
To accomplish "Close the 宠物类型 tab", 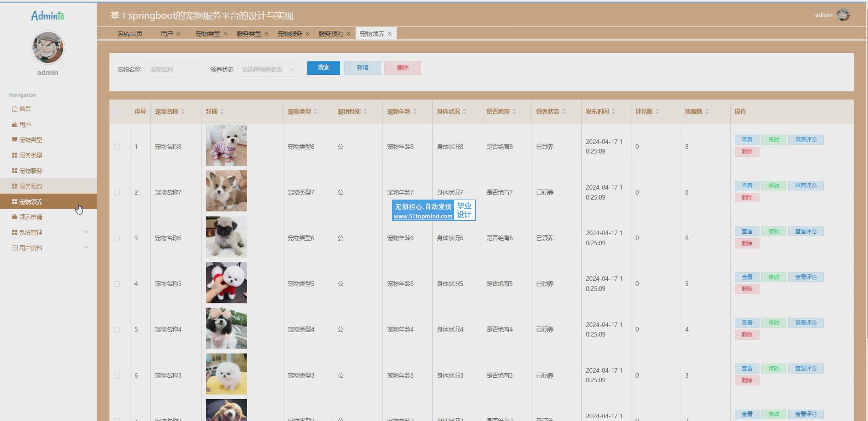I will pyautogui.click(x=225, y=34).
